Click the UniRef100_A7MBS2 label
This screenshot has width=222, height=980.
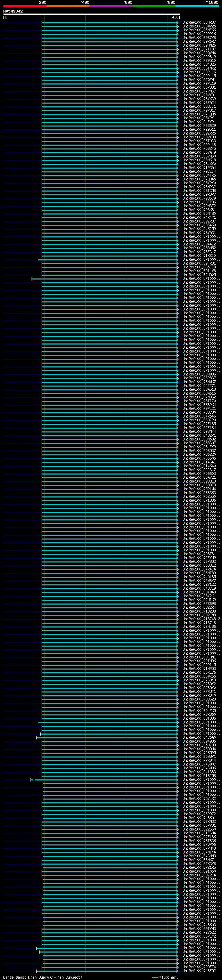tap(199, 397)
